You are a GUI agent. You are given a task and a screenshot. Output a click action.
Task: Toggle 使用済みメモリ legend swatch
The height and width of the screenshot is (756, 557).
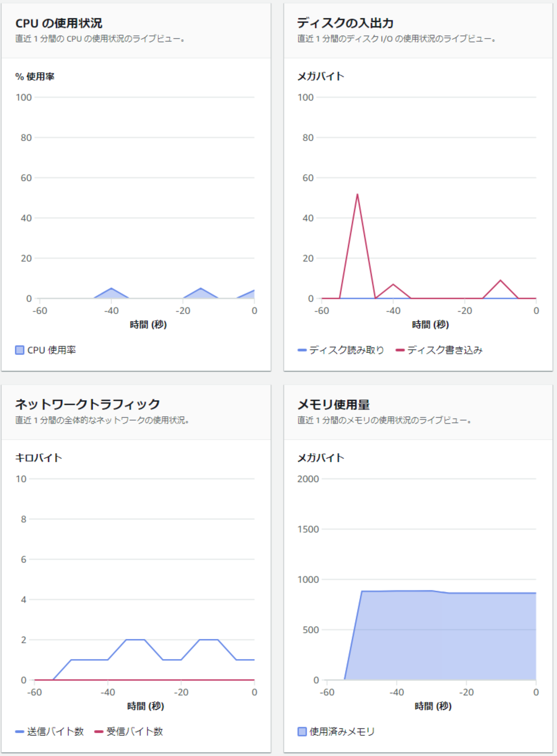[302, 731]
